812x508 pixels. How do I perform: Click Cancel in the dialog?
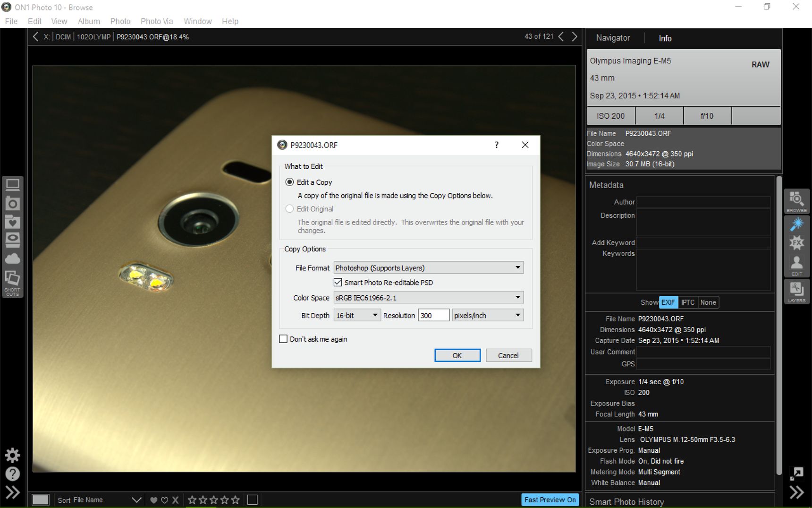click(x=508, y=355)
